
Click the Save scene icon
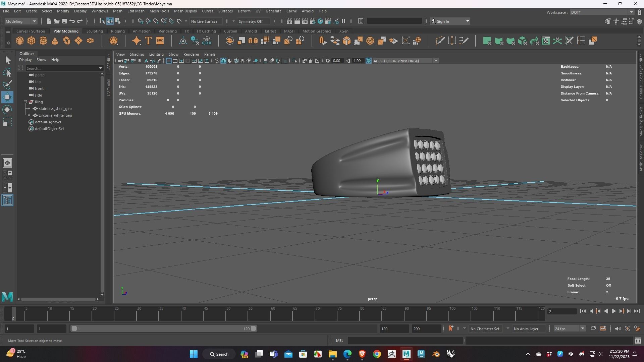(64, 21)
